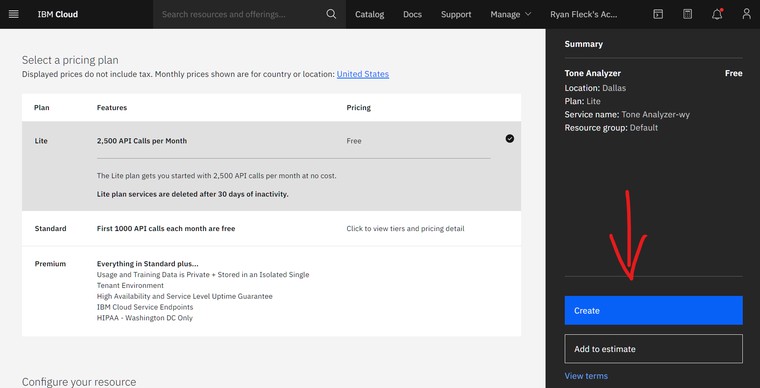Click the search magnifier icon

(x=331, y=14)
